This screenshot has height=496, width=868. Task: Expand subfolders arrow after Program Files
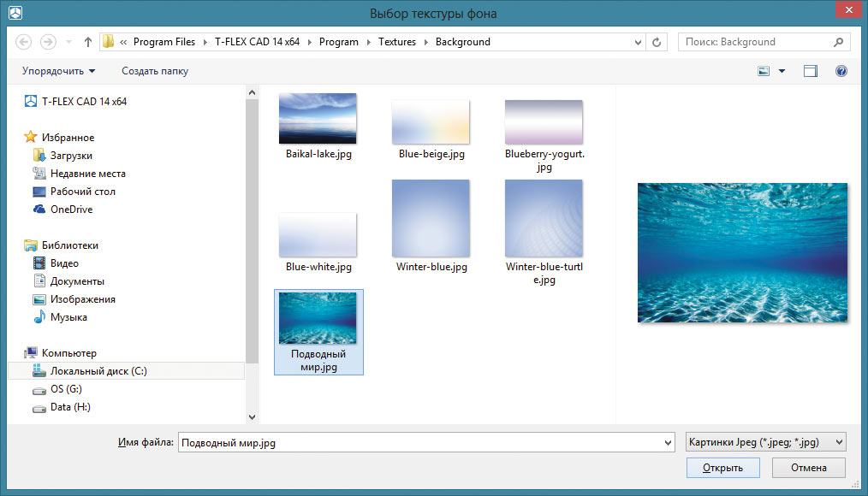pos(205,42)
